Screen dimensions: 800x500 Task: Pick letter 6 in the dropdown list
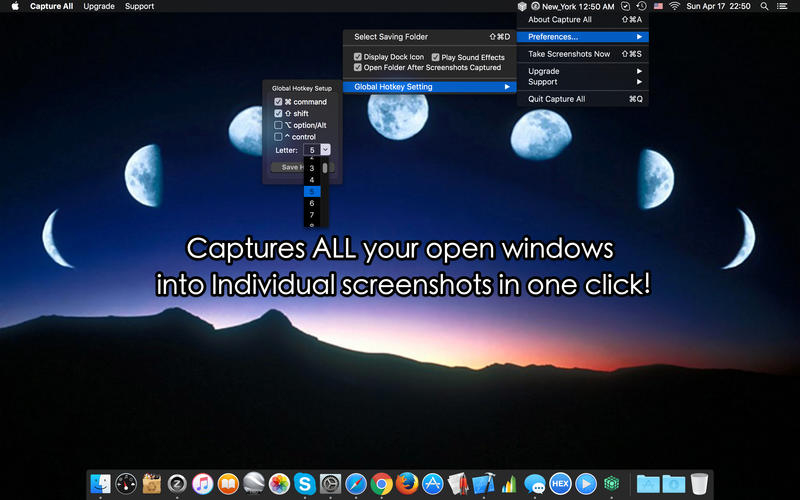tap(312, 203)
